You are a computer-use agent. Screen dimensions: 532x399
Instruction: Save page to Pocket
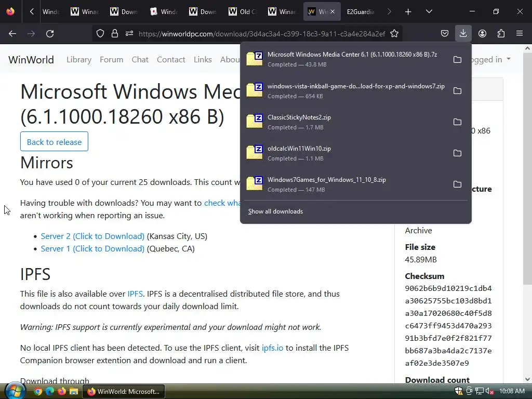pos(445,34)
